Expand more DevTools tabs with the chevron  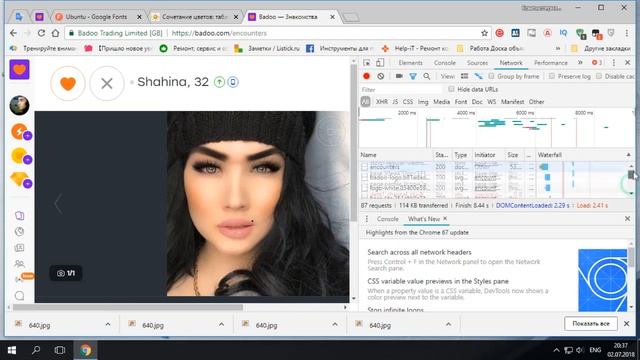click(x=580, y=63)
